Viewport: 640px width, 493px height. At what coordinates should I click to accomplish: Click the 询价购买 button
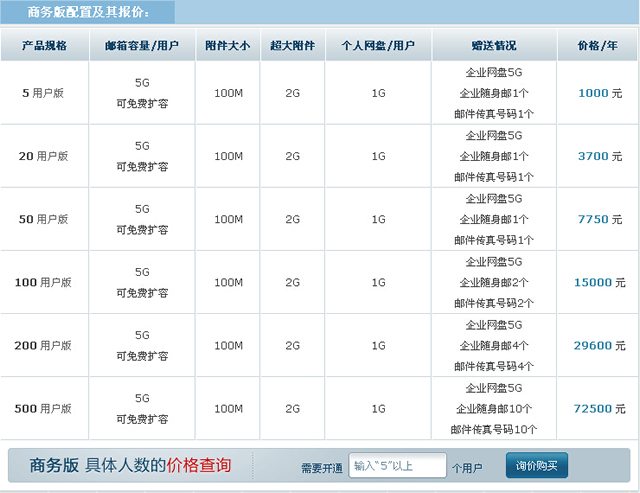537,465
